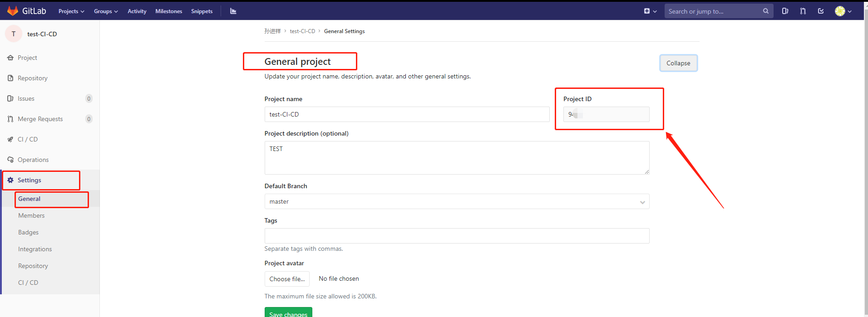Click the Issues count badge 0

click(89, 98)
